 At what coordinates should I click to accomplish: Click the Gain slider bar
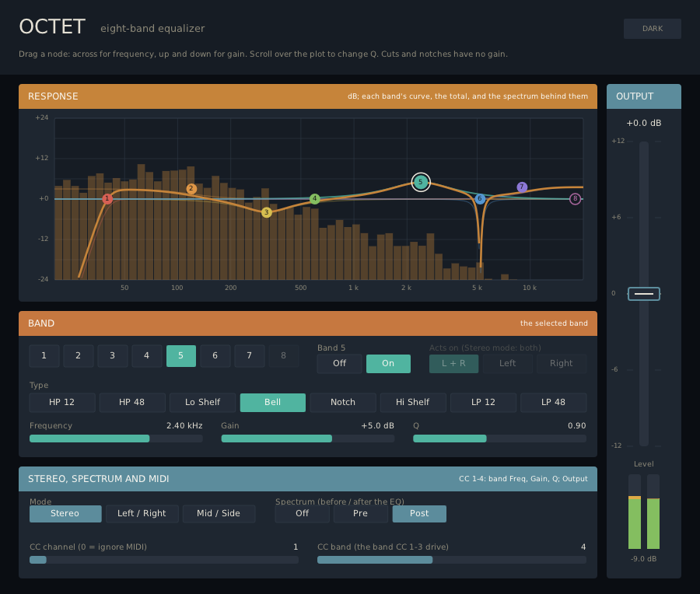coord(307,439)
